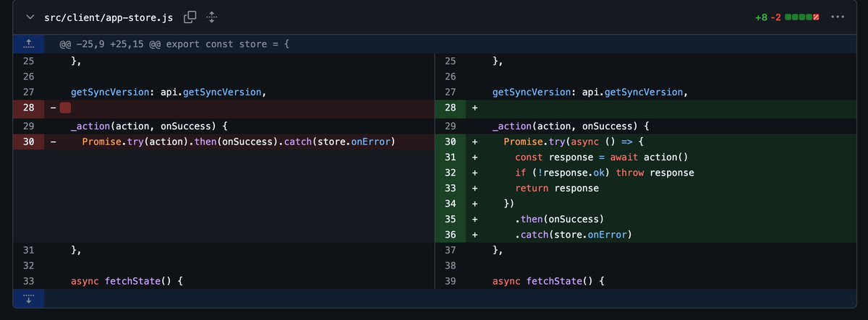Click the removed Promise.try(action).then(onSuccess) line
Image resolution: width=868 pixels, height=320 pixels.
tap(238, 141)
